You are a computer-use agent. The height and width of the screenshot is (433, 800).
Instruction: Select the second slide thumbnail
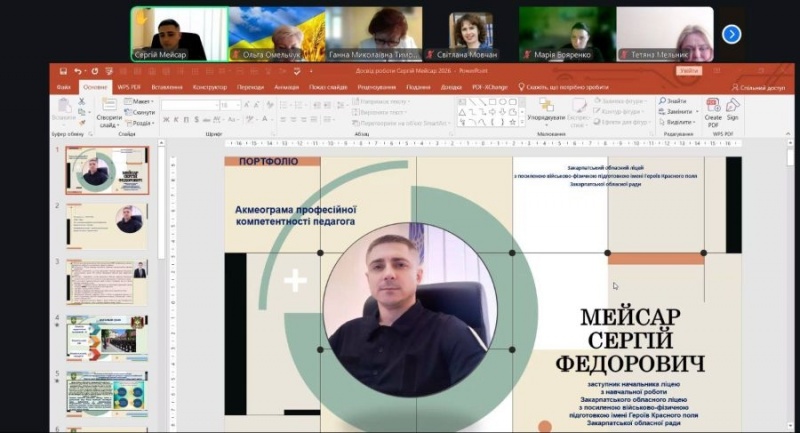click(106, 226)
